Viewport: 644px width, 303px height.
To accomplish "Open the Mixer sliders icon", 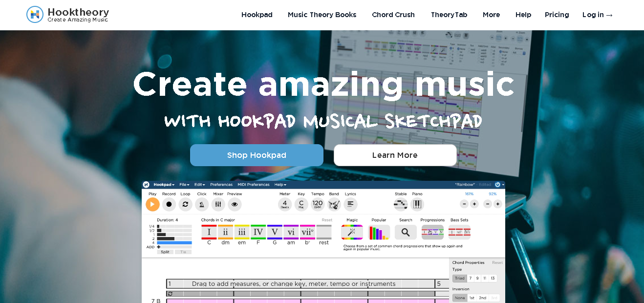I will coord(218,204).
